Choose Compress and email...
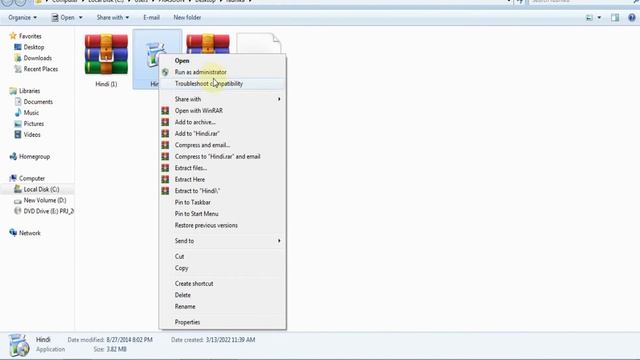Viewport: 640px width, 360px height. click(x=202, y=145)
